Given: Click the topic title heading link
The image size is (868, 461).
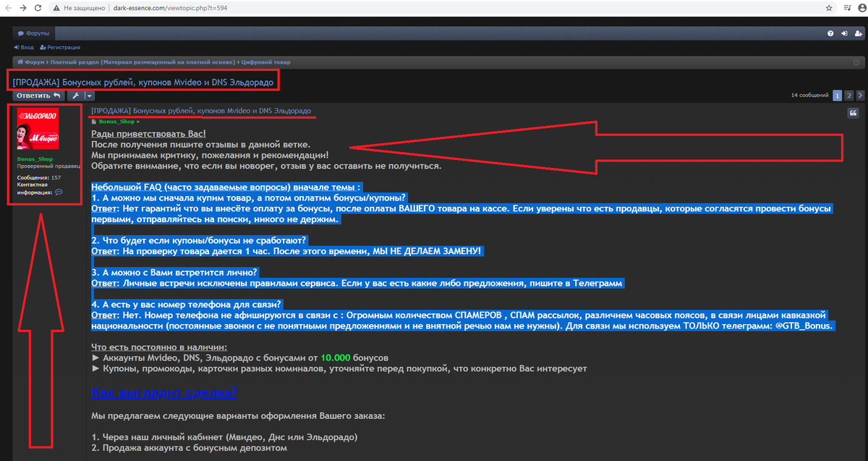Looking at the screenshot, I should (x=143, y=83).
